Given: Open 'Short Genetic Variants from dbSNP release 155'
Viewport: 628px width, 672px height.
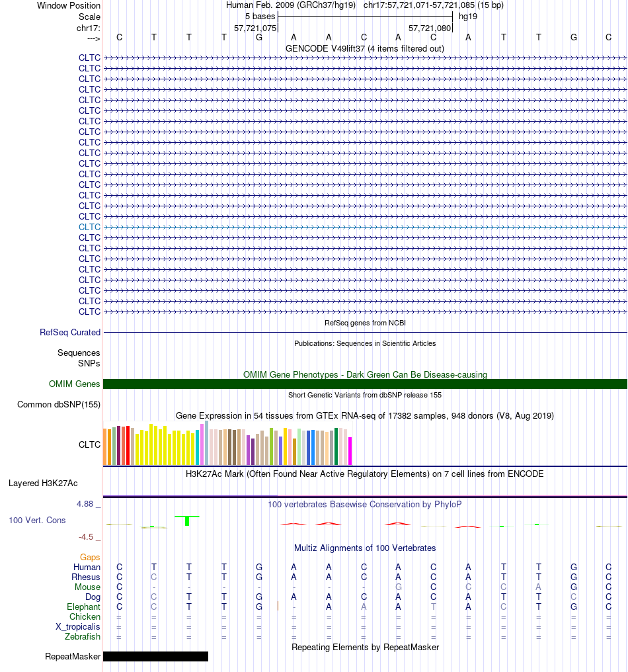Looking at the screenshot, I should [365, 395].
